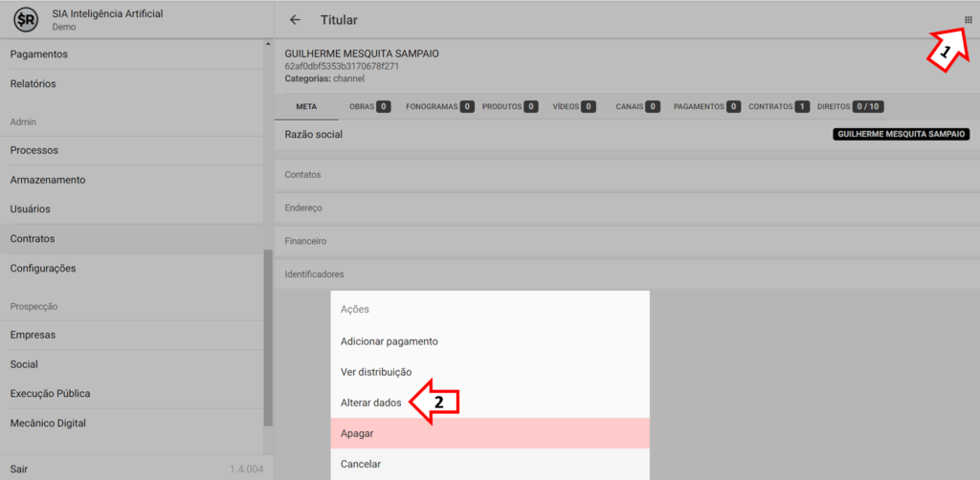Select Ver distribuição option
The image size is (980, 480).
tap(376, 372)
